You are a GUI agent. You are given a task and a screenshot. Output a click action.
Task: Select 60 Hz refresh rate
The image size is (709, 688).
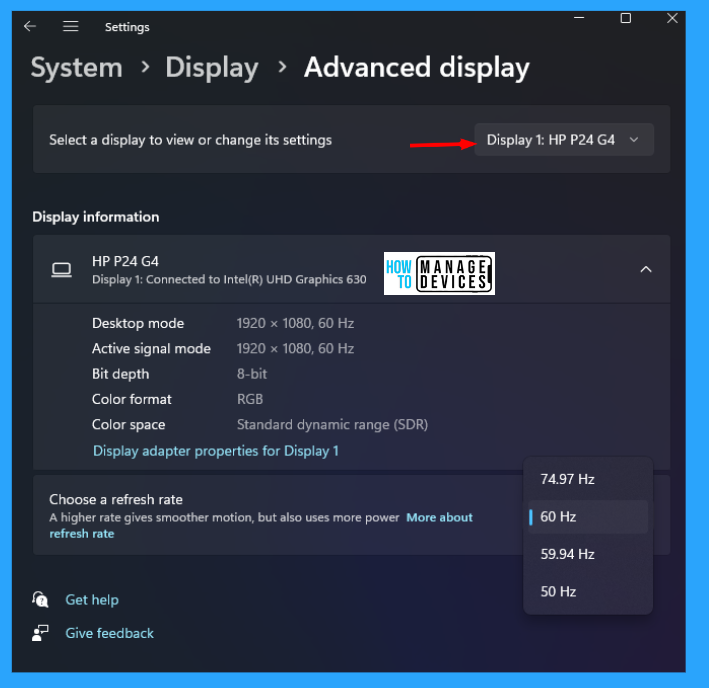click(x=588, y=517)
